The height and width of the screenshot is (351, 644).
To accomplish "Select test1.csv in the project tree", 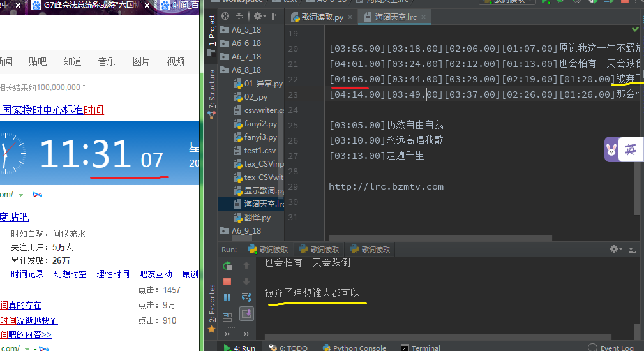I will [x=255, y=151].
